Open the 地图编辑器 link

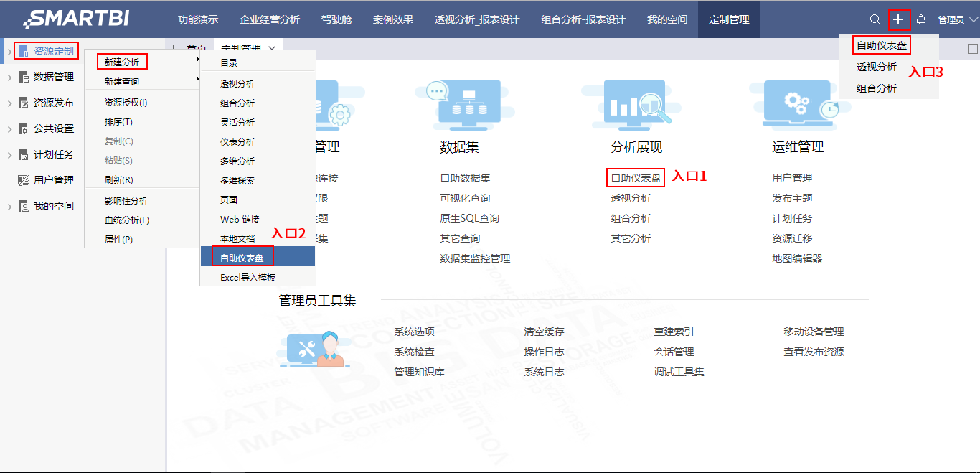point(798,258)
